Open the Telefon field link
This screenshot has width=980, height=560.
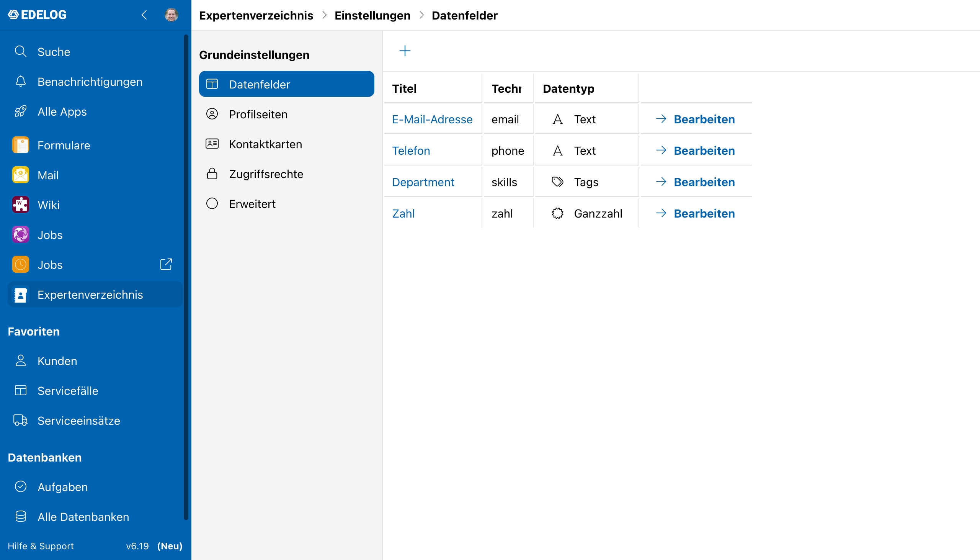click(x=411, y=151)
